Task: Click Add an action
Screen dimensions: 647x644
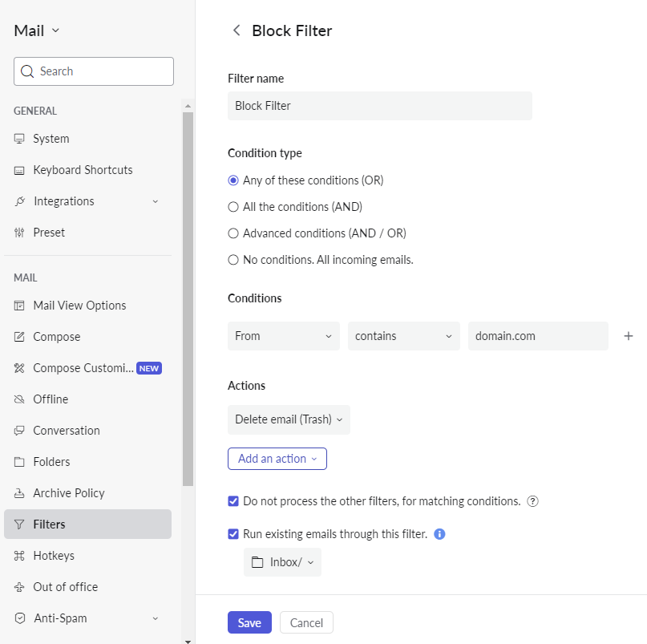Action: pos(277,458)
